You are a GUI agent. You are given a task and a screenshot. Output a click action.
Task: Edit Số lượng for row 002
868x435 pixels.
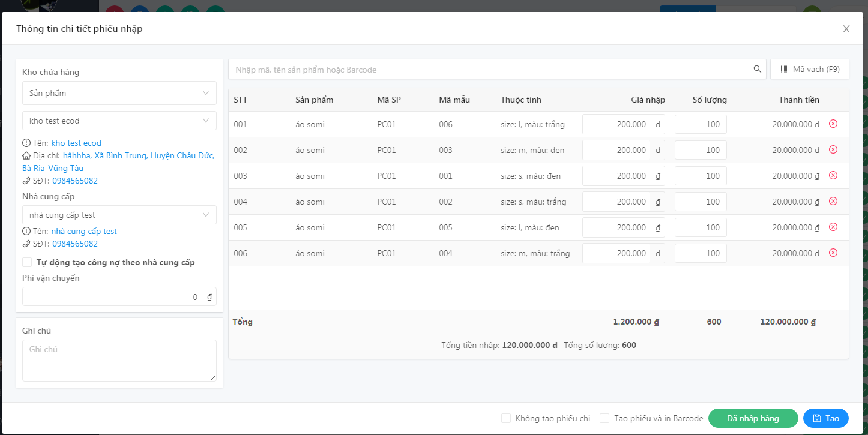pos(701,150)
